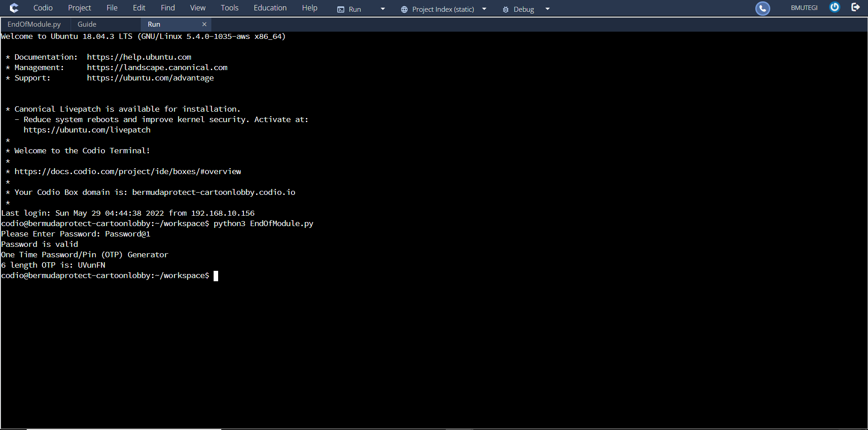Switch to the EndOfModule.py tab
This screenshot has width=868, height=430.
click(34, 24)
